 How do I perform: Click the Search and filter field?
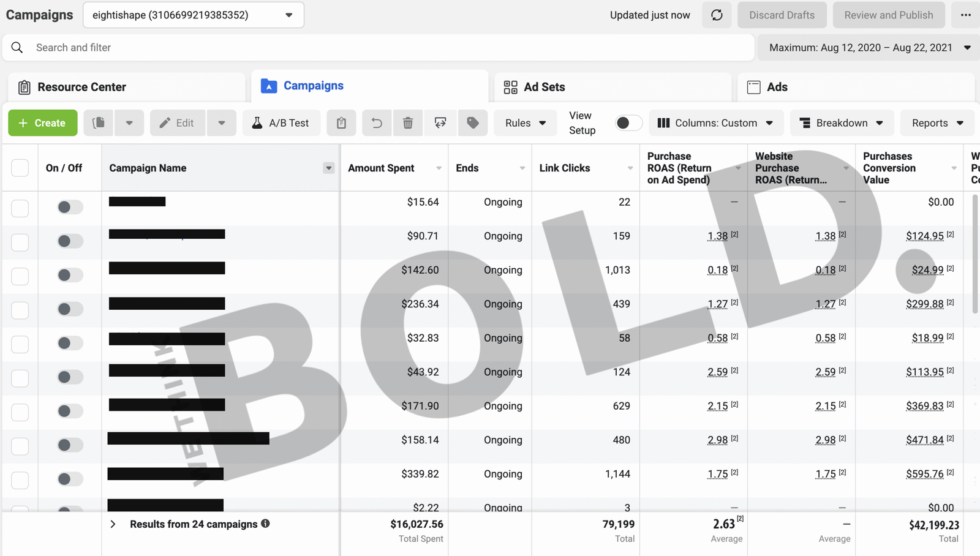(x=380, y=48)
